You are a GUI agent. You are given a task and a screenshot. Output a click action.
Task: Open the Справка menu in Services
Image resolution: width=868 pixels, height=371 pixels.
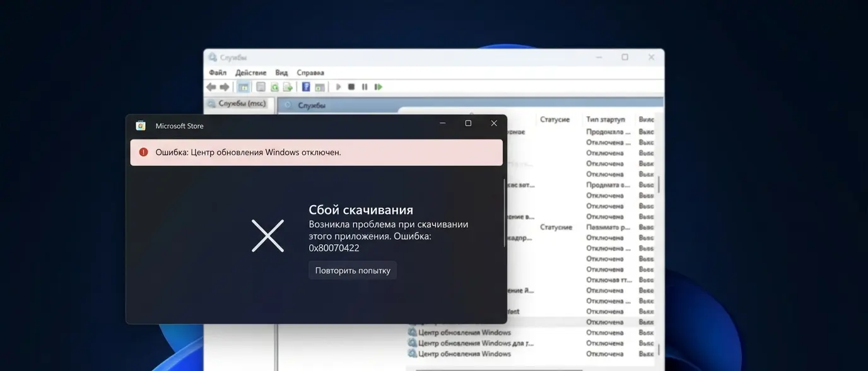[310, 73]
